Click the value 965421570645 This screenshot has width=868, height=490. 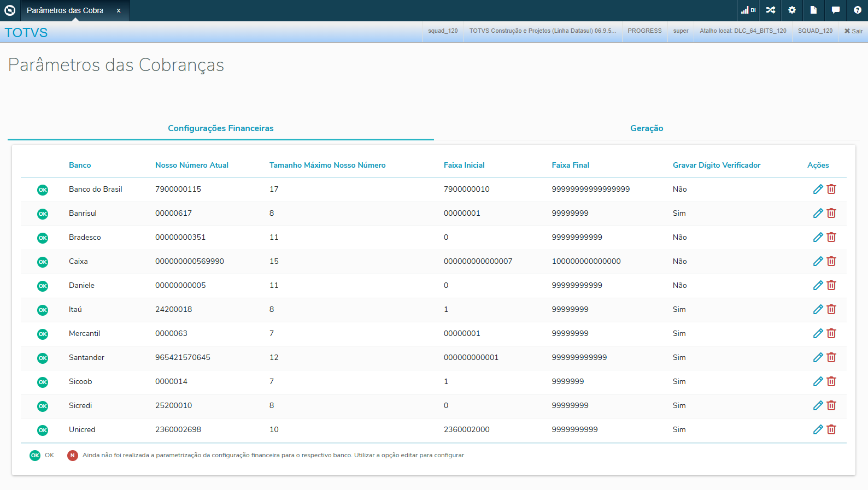click(183, 357)
